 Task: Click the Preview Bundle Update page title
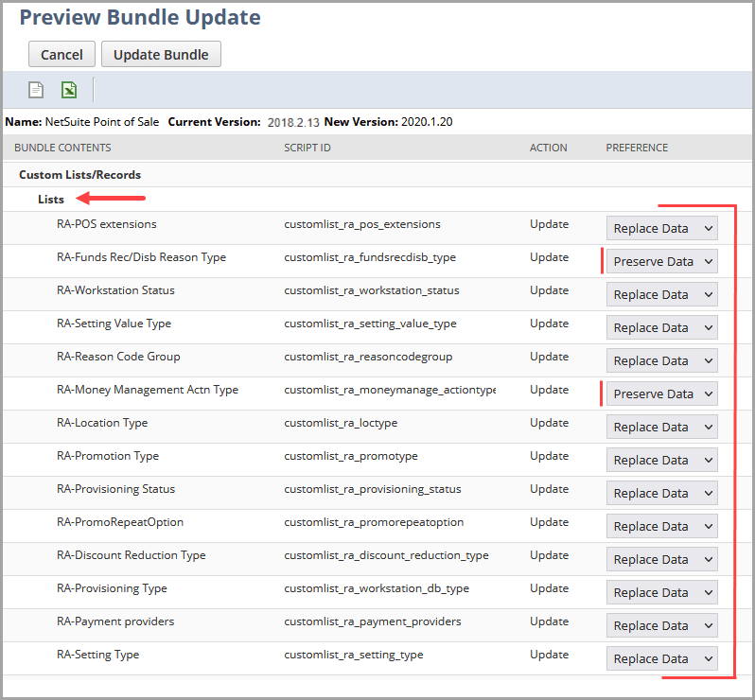[x=140, y=17]
